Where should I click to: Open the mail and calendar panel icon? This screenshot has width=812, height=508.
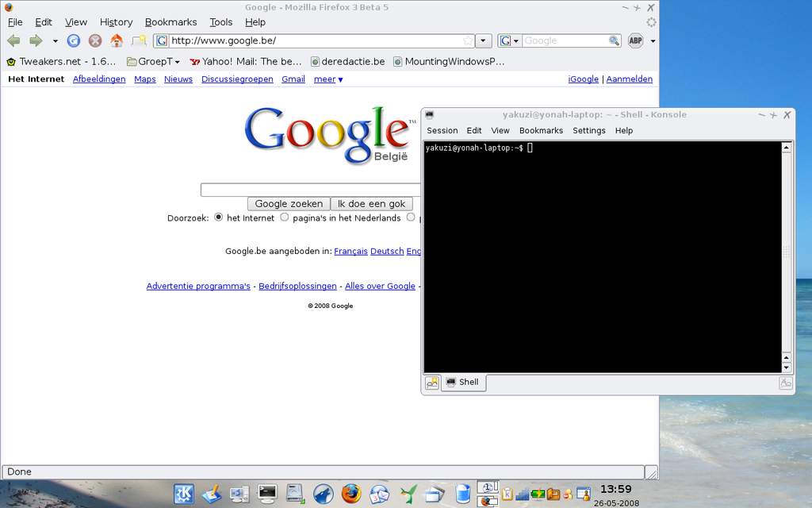[x=379, y=494]
